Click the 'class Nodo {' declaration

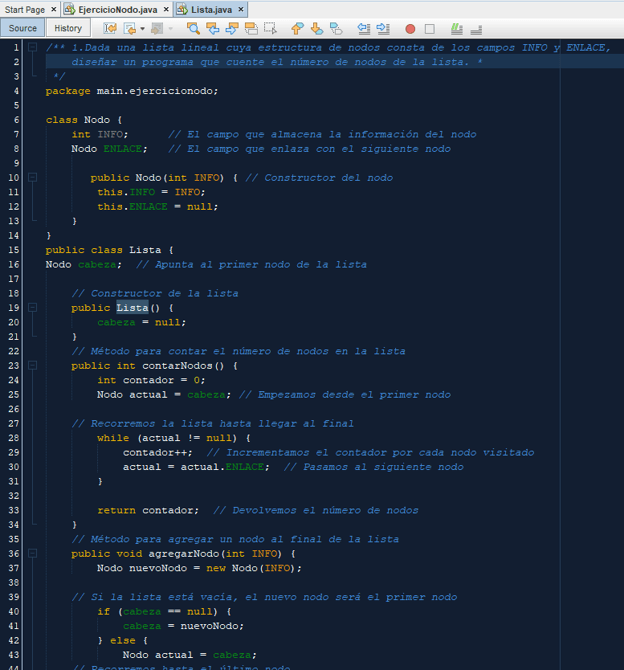84,120
